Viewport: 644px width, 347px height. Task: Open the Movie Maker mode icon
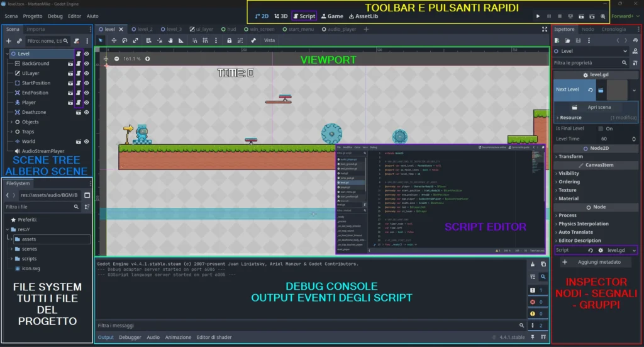[602, 16]
